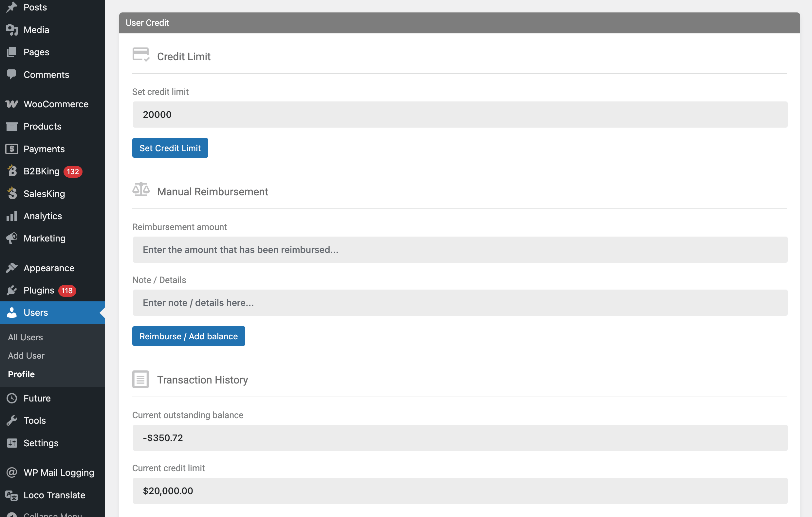Click the Reimbursement amount input field
Viewport: 812px width, 517px height.
460,250
